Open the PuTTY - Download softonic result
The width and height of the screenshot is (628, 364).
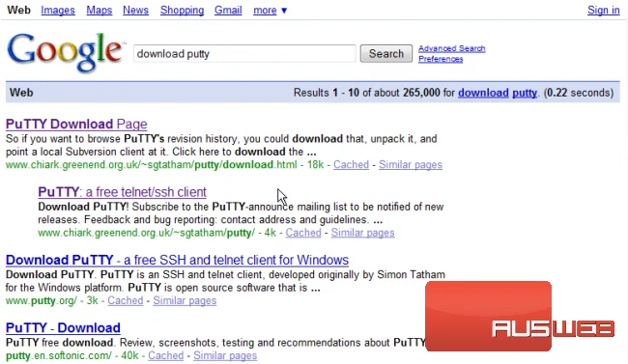tap(63, 328)
